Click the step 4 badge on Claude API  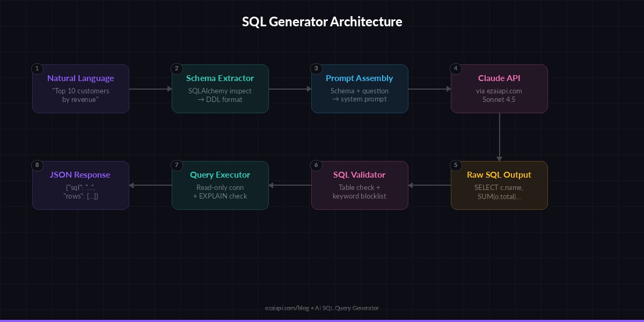tap(456, 69)
